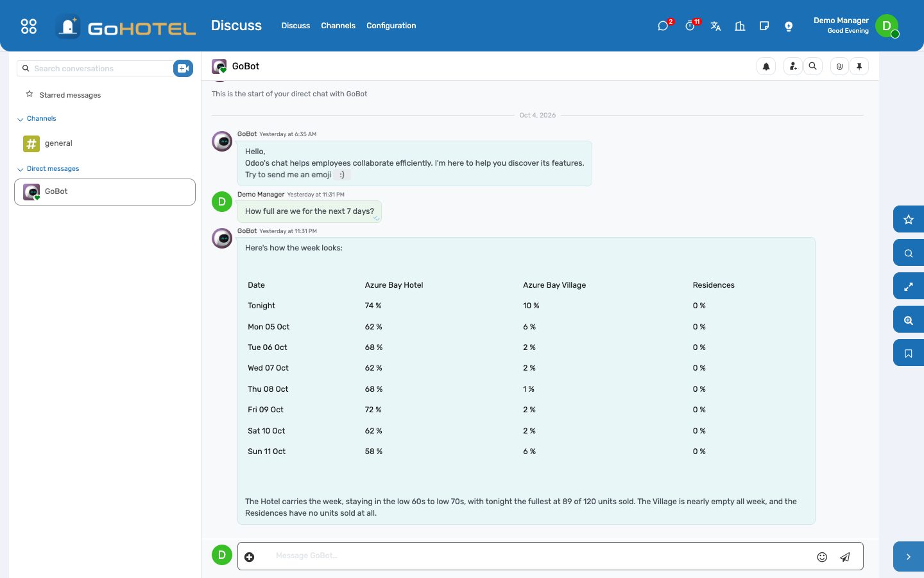Show attachments with the paperclip icon
This screenshot has height=578, width=924.
point(840,66)
